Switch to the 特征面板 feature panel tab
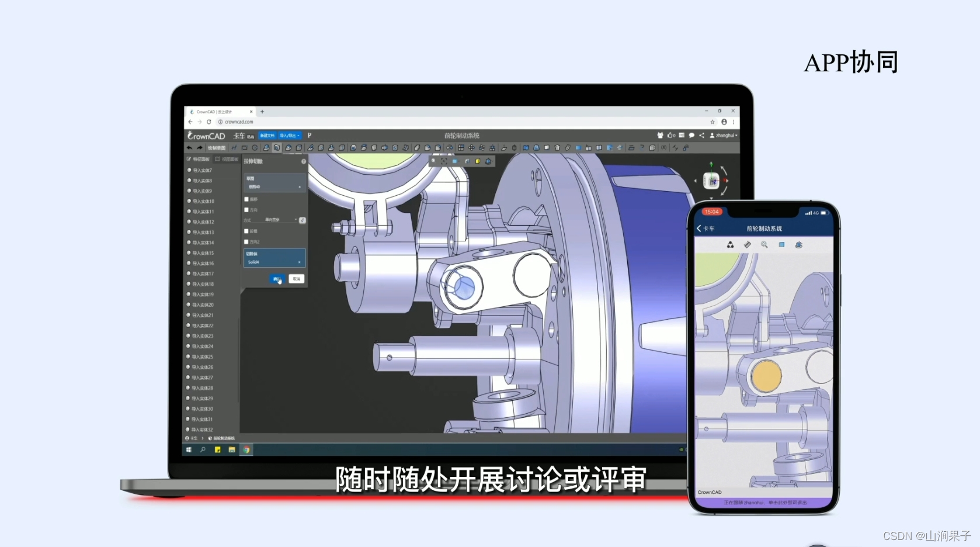The width and height of the screenshot is (980, 547). pos(197,159)
